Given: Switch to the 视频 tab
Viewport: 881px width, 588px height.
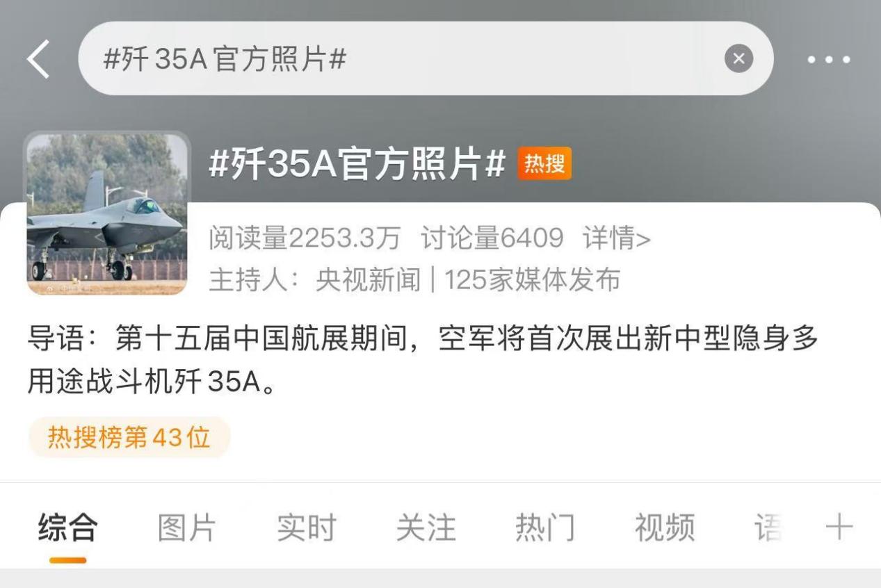Looking at the screenshot, I should pos(664,528).
